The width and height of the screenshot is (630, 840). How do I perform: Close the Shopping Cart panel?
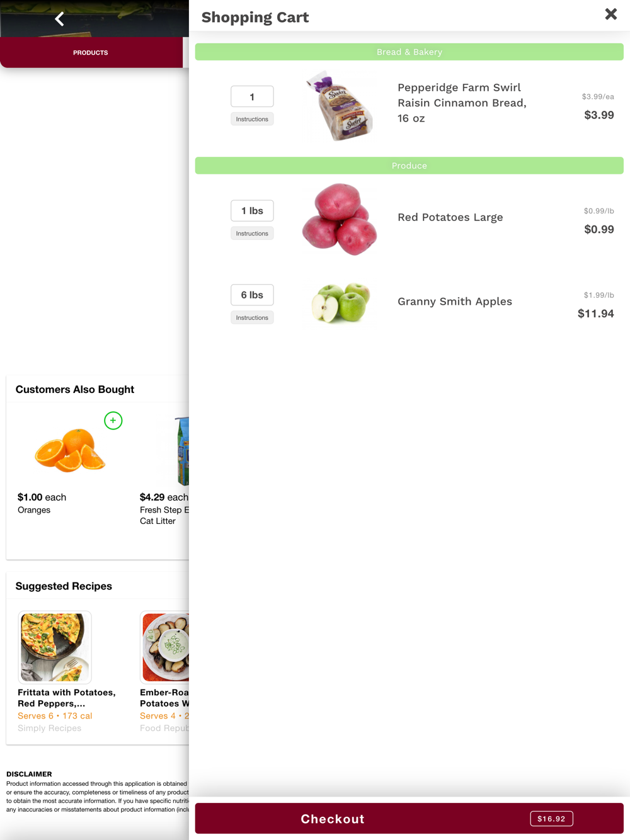point(610,14)
